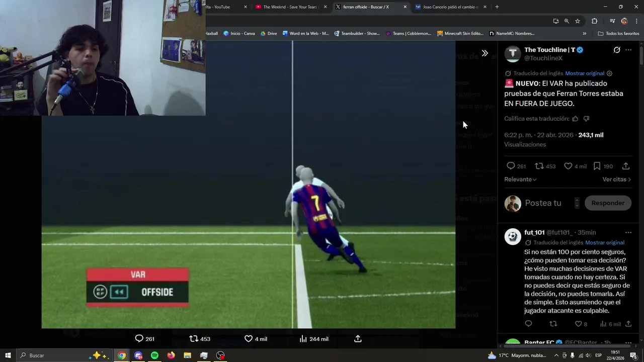The height and width of the screenshot is (362, 644).
Task: Open the Drive bookmark
Action: click(269, 33)
